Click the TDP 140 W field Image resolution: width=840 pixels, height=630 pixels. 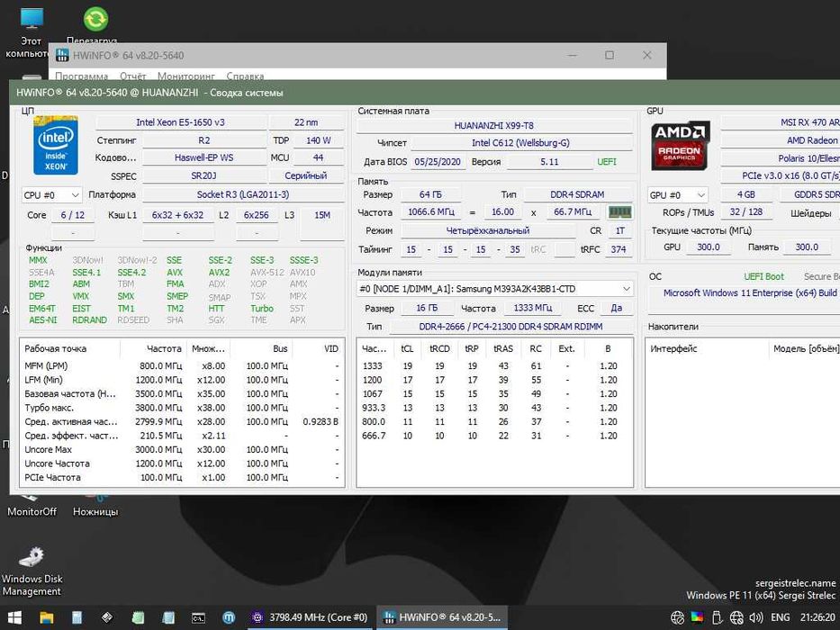pos(318,140)
